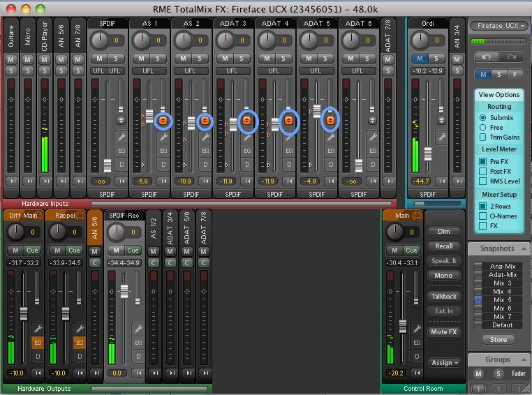Click up/down arrows on Ordi channel
The height and width of the screenshot is (395, 532).
441,120
